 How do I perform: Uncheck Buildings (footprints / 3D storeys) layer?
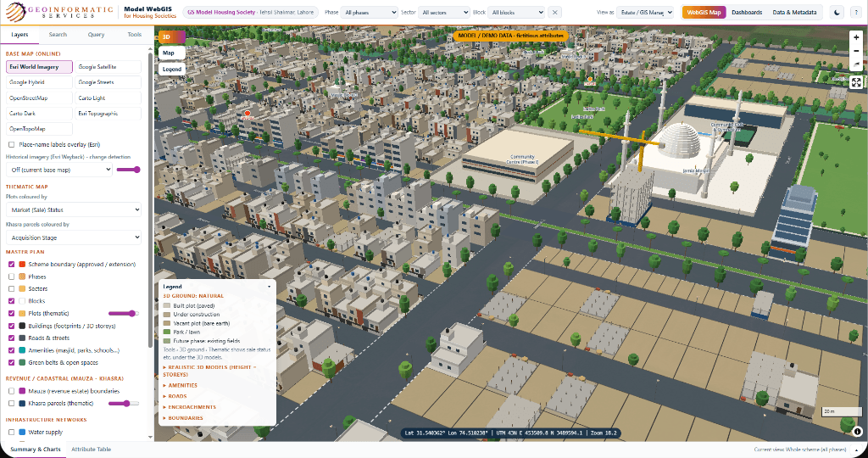[11, 326]
